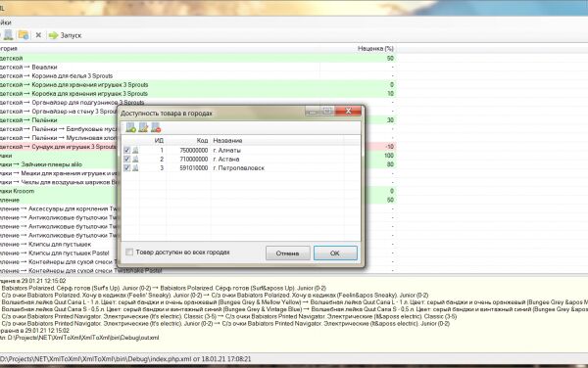This screenshot has height=368, width=588.
Task: Click the status bar index.php.xml file path
Action: 125,359
